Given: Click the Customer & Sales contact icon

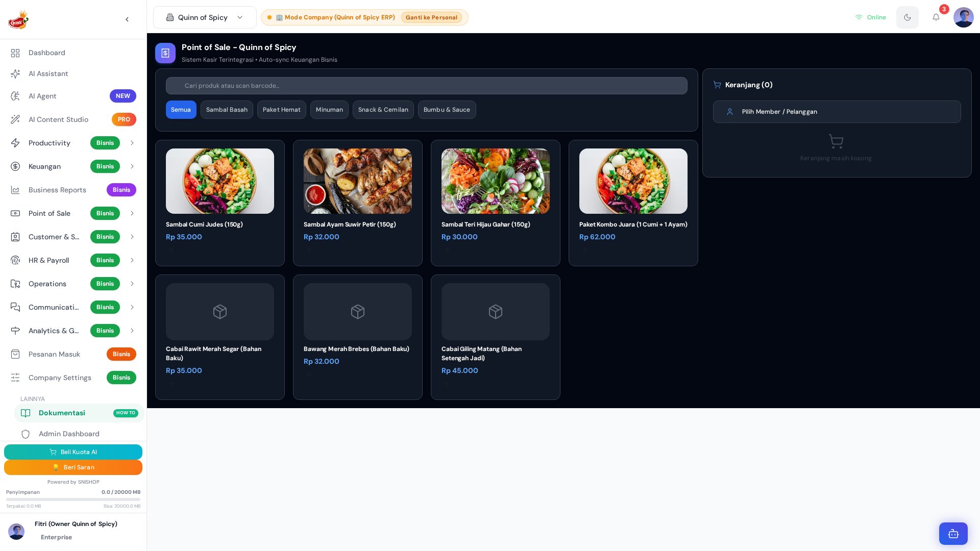Looking at the screenshot, I should [15, 237].
